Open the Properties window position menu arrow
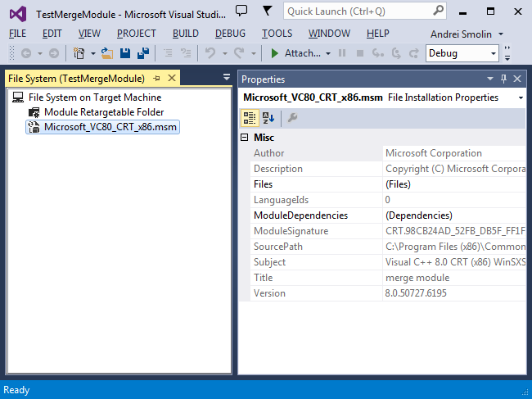The image size is (532, 399). click(490, 79)
